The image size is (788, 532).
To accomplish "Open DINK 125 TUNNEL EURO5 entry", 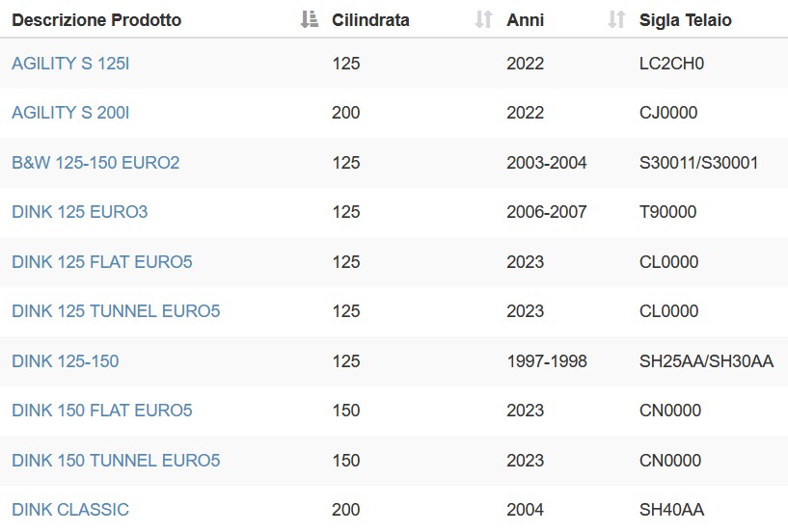I will (x=116, y=311).
